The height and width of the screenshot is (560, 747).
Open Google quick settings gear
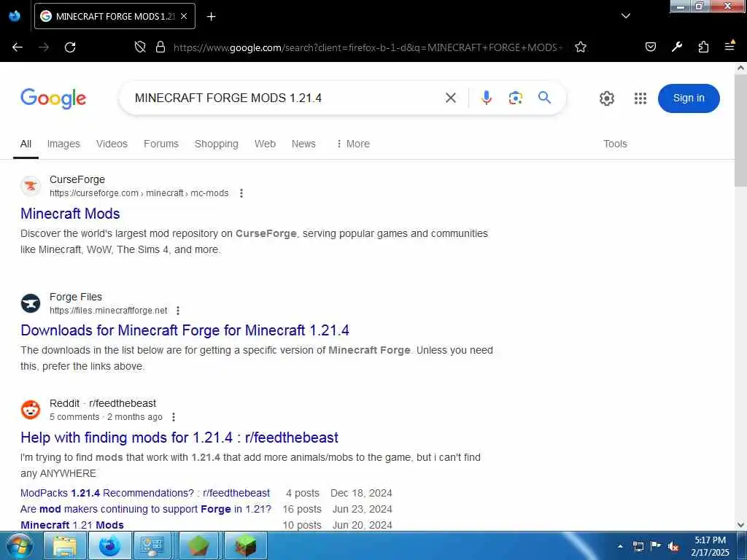coord(606,98)
